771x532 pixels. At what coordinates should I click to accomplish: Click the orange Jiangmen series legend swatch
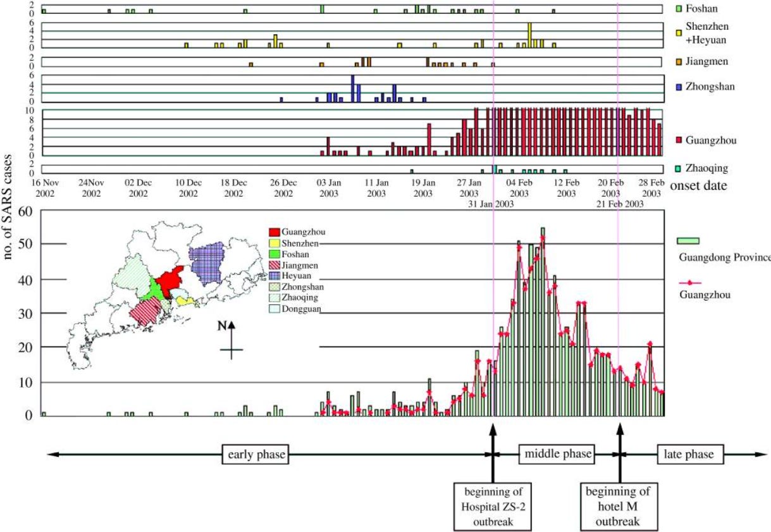coord(679,61)
